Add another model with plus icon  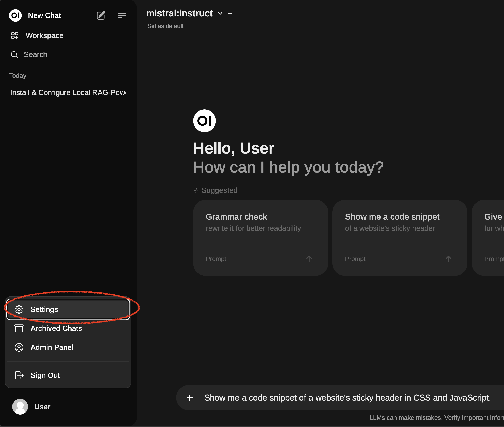click(230, 14)
